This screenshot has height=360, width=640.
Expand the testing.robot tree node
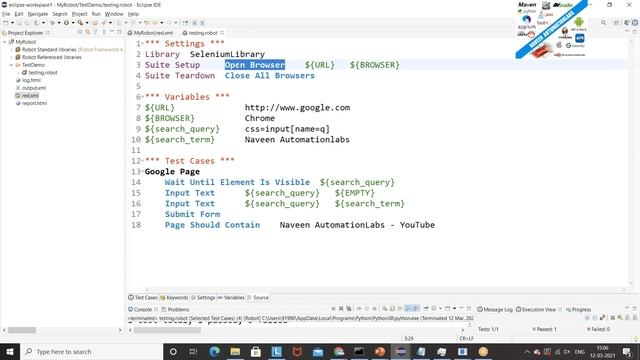coord(18,73)
